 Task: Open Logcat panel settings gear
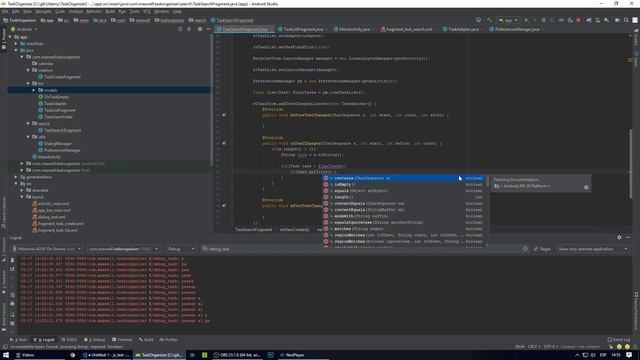(x=619, y=237)
